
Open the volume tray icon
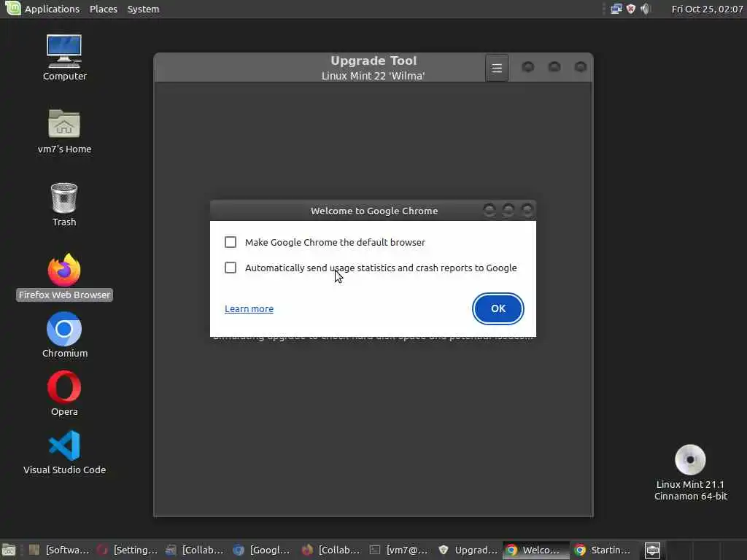click(x=646, y=9)
